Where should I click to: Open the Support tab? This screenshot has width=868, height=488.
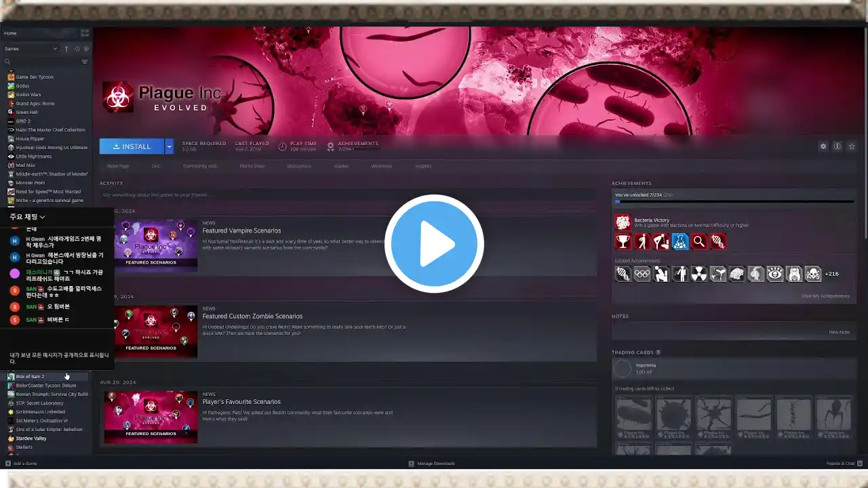422,166
